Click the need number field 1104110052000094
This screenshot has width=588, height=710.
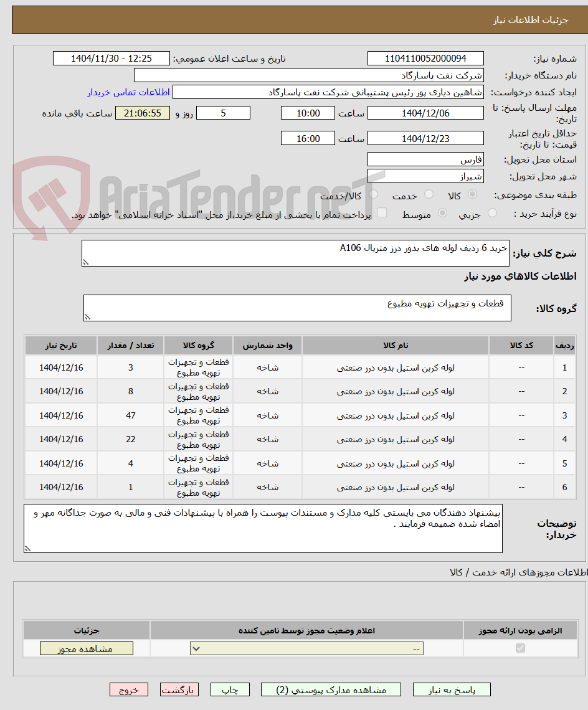click(425, 59)
